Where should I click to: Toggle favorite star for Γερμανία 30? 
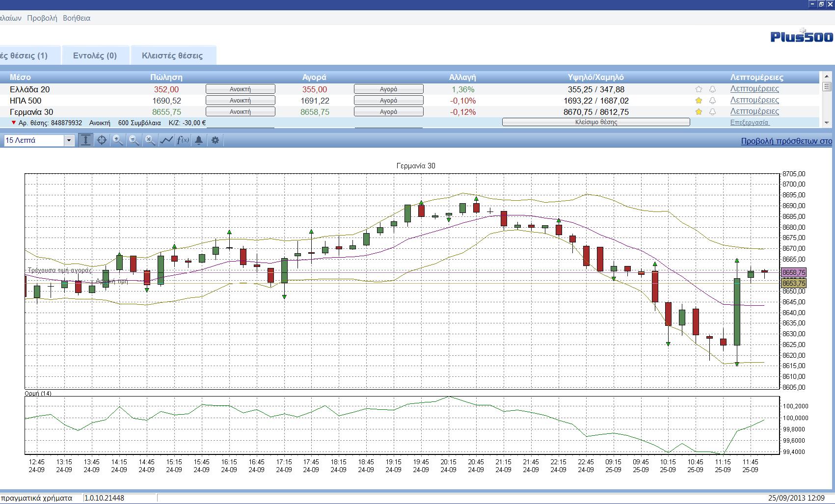click(x=699, y=112)
